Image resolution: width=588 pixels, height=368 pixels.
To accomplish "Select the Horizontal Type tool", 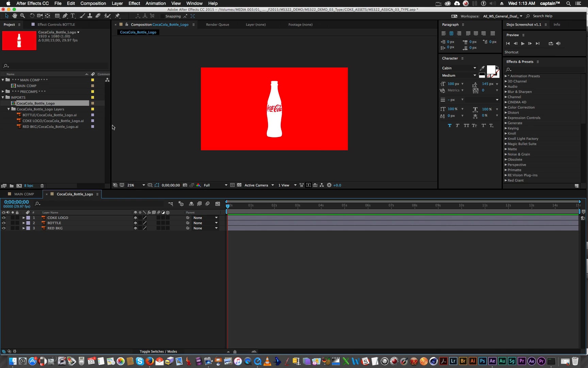I will pos(73,16).
